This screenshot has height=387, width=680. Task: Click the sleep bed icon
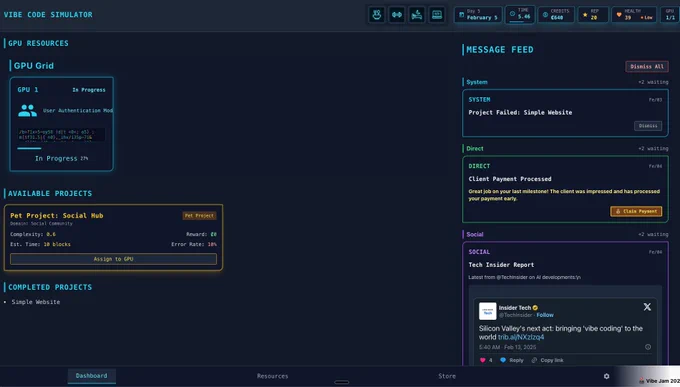coord(417,15)
